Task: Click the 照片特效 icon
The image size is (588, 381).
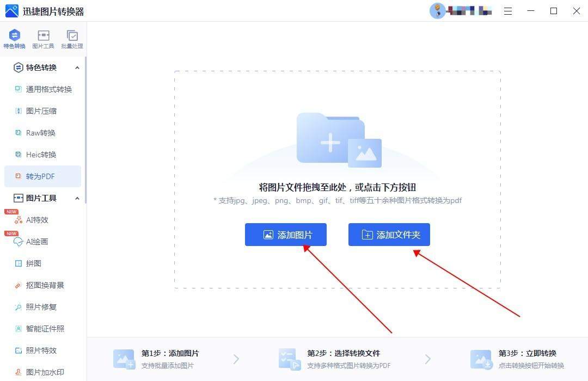Action: pyautogui.click(x=18, y=351)
